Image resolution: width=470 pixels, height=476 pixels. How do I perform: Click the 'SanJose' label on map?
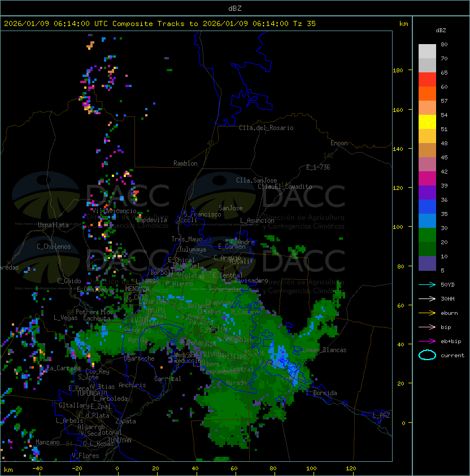pos(230,208)
